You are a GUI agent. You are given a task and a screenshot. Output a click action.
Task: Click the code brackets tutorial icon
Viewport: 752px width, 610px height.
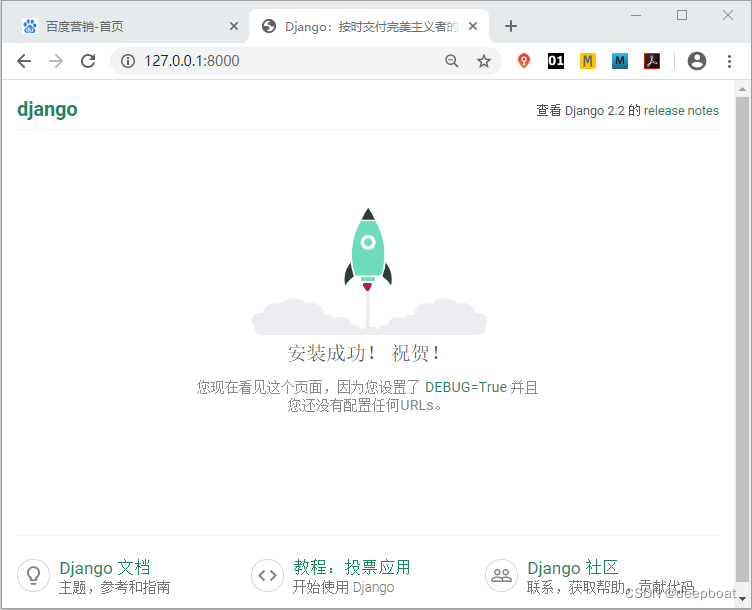click(267, 575)
